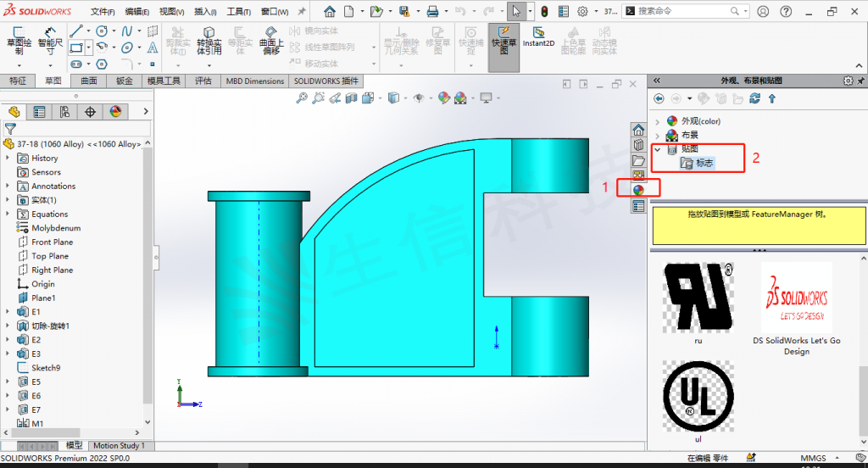Select the Motion Study 1 tab

click(x=119, y=445)
